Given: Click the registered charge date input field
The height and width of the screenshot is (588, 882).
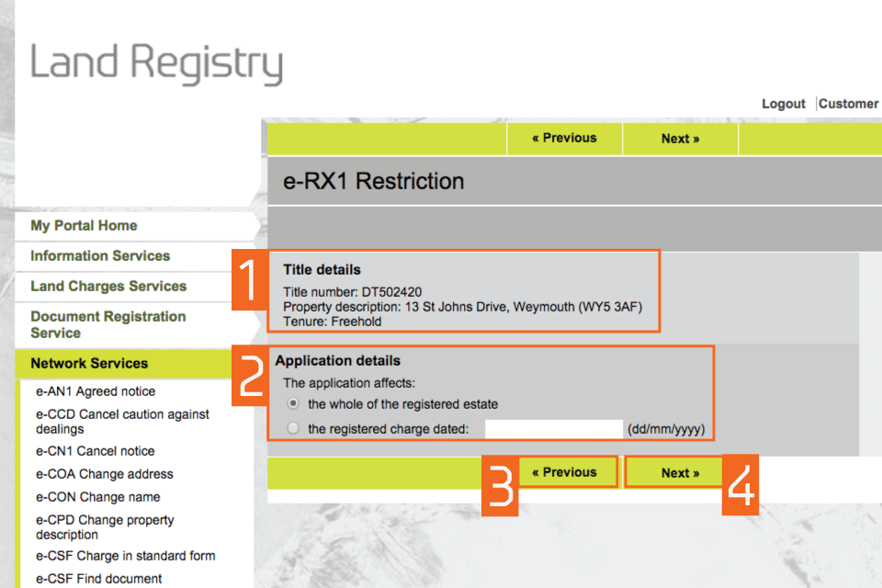Looking at the screenshot, I should point(554,428).
